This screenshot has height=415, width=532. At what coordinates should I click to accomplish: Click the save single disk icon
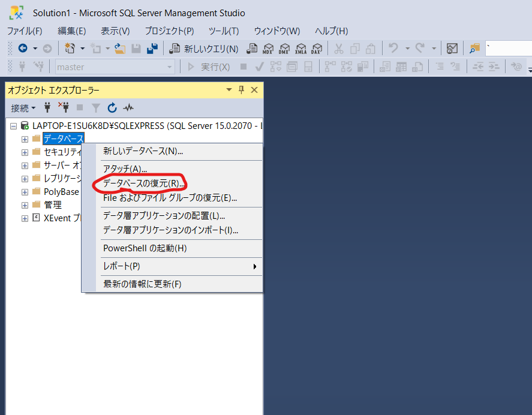pos(136,49)
